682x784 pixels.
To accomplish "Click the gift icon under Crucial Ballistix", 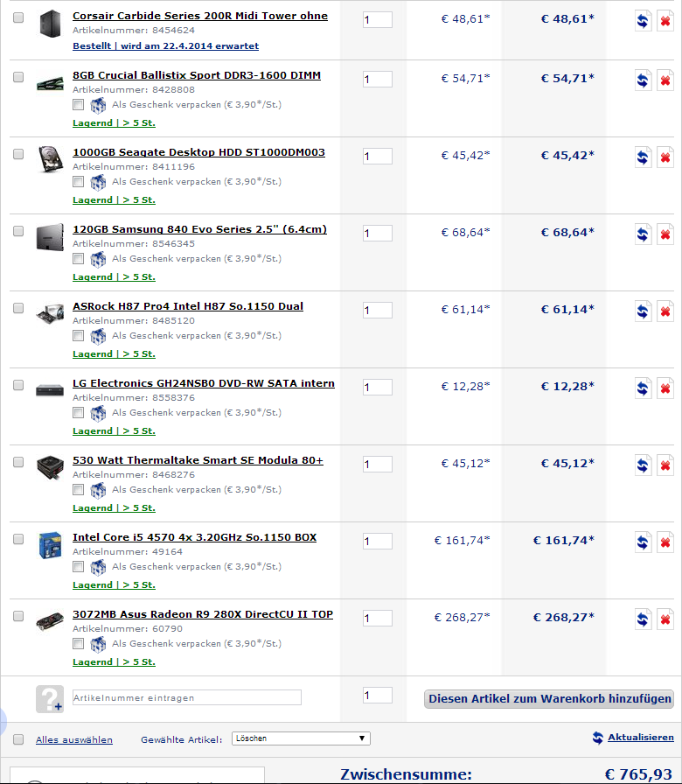I will 98,106.
